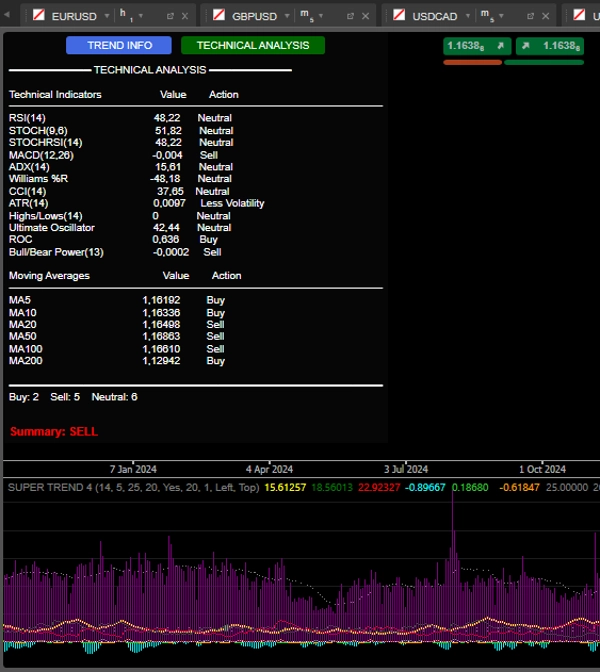600x672 pixels.
Task: Click the MA10 moving average row
Action: (x=117, y=313)
